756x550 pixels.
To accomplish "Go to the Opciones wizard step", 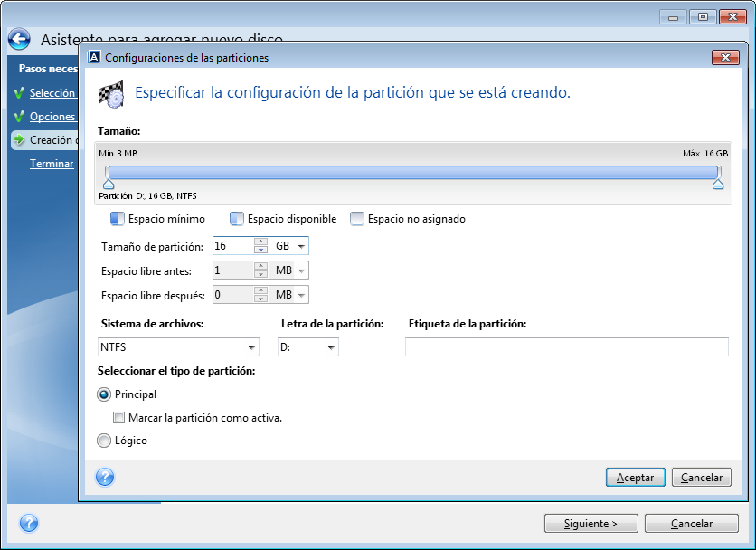I will (52, 117).
